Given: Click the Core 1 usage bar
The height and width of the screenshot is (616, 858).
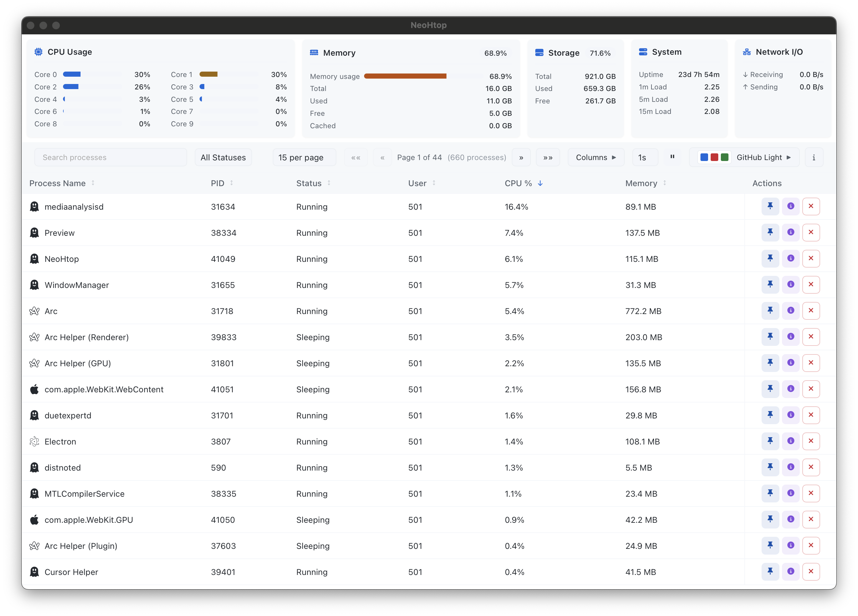Looking at the screenshot, I should coord(229,74).
